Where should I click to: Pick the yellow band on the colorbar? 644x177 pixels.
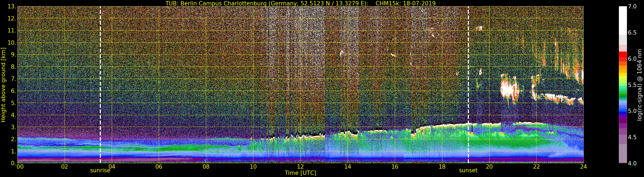click(623, 74)
